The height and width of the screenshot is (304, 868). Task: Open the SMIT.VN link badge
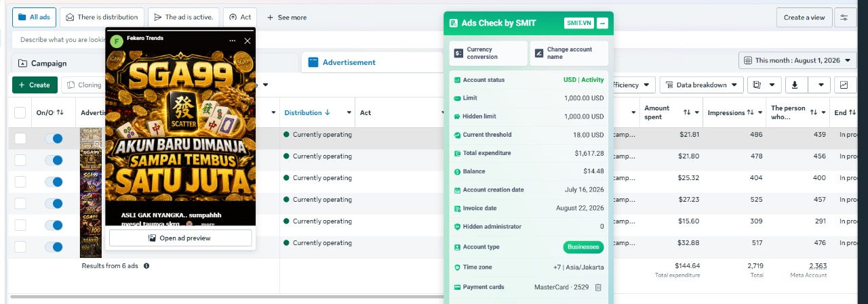pyautogui.click(x=578, y=23)
